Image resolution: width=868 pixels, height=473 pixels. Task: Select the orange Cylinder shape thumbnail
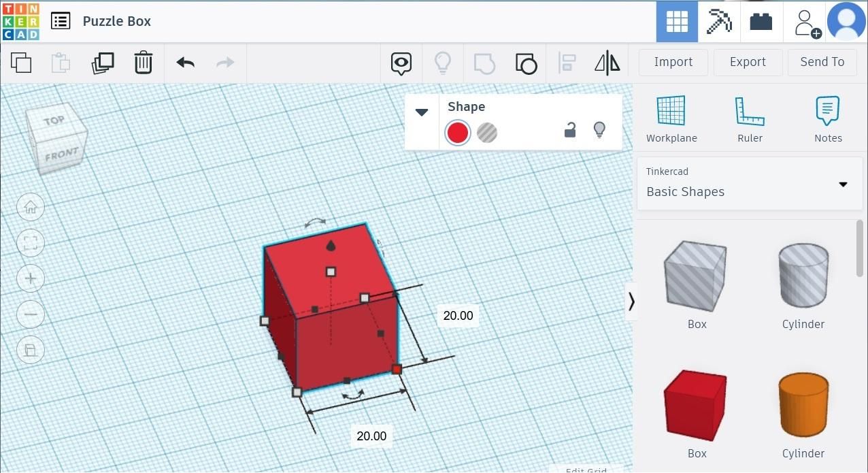click(803, 404)
